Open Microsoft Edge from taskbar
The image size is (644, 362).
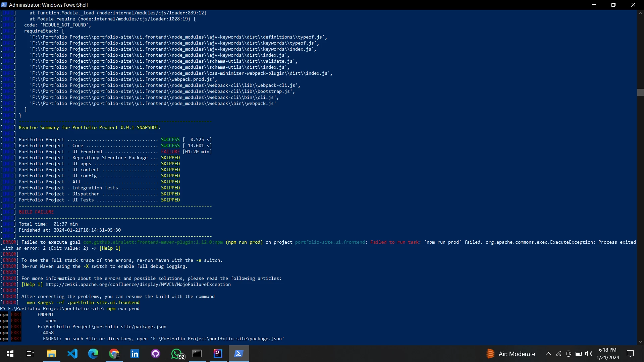[93, 354]
